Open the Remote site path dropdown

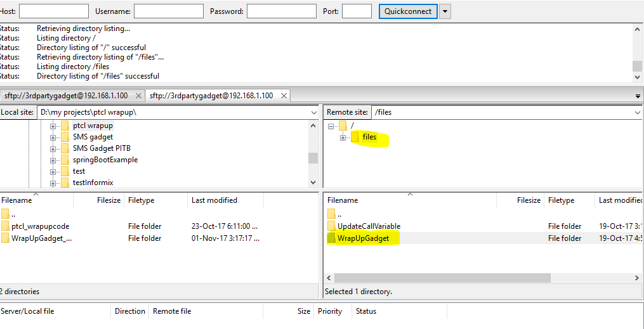pos(637,112)
